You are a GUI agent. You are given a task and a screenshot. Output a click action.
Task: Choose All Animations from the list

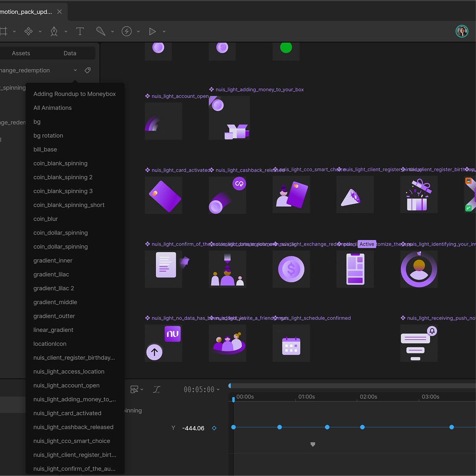(53, 107)
